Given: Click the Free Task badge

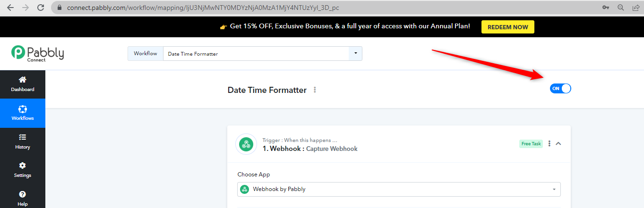Looking at the screenshot, I should coord(531,143).
